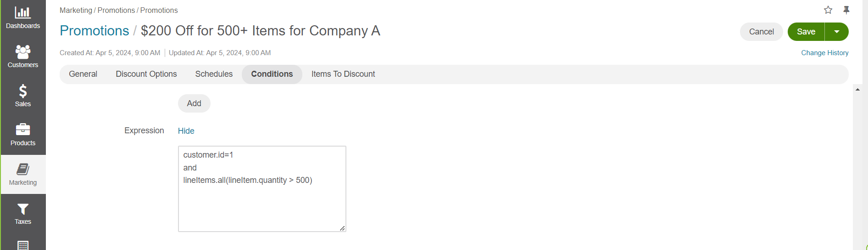Save the promotion
Screen dimensions: 868x250
click(x=806, y=32)
